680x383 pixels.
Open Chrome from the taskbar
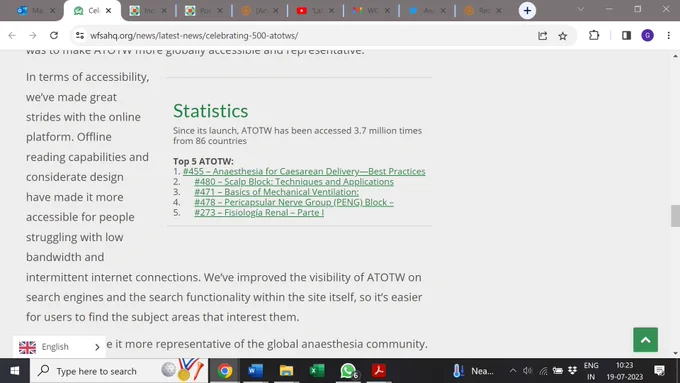tap(225, 371)
